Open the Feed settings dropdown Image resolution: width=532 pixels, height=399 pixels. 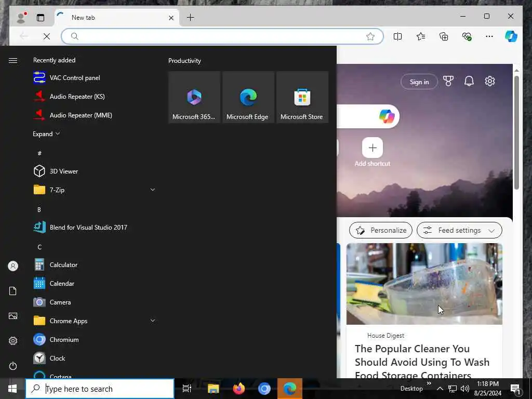(x=459, y=230)
